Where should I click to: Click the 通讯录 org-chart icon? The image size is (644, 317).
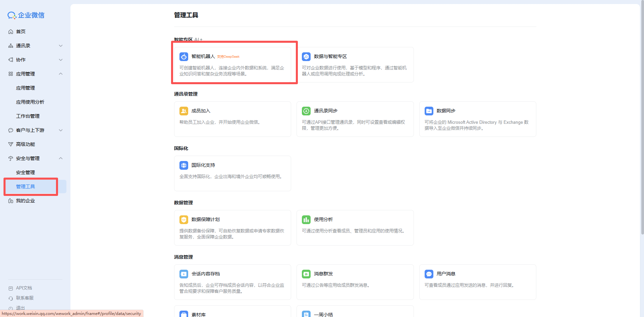(x=11, y=46)
